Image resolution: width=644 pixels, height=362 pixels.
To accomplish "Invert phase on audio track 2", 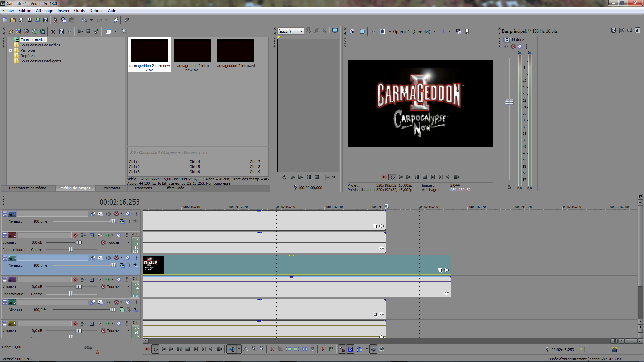I will 99,235.
